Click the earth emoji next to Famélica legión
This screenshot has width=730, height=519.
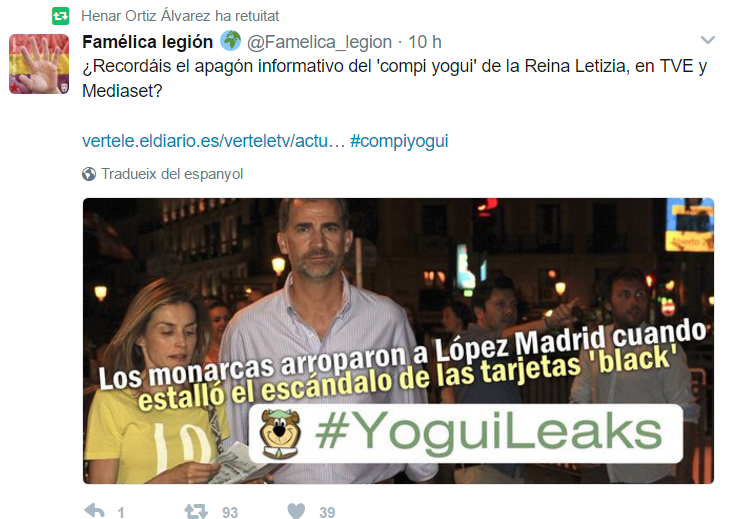coord(230,41)
